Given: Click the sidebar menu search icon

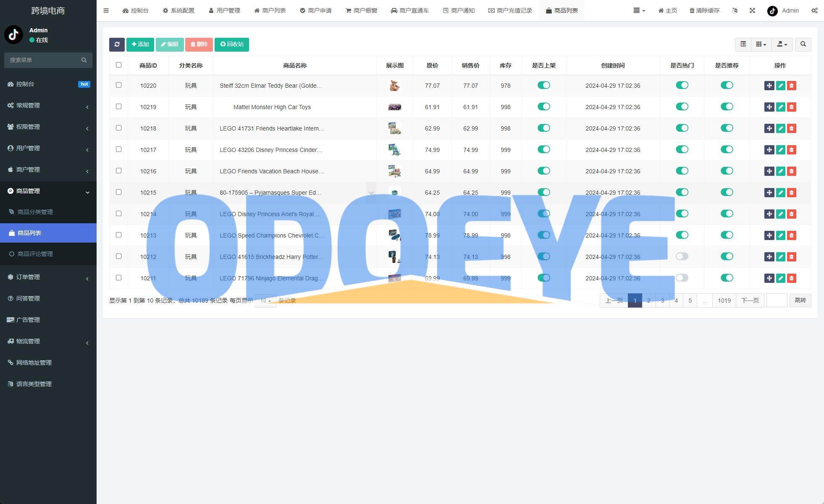Looking at the screenshot, I should [84, 60].
